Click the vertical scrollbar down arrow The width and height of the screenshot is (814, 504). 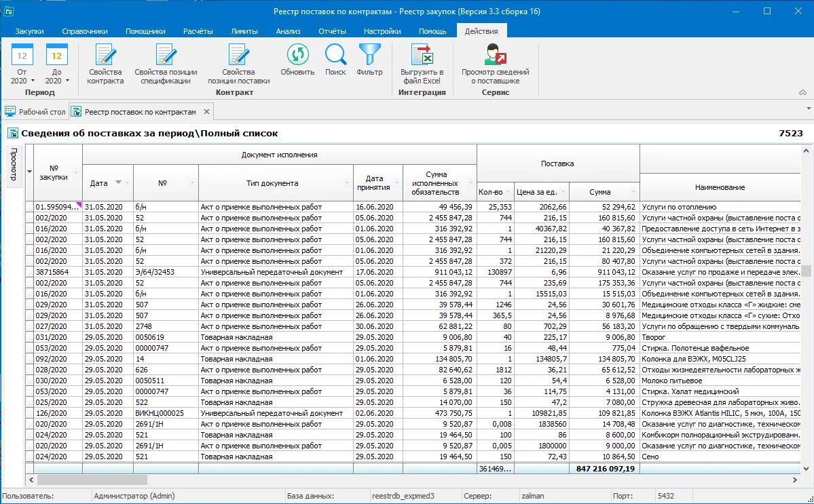(x=807, y=468)
